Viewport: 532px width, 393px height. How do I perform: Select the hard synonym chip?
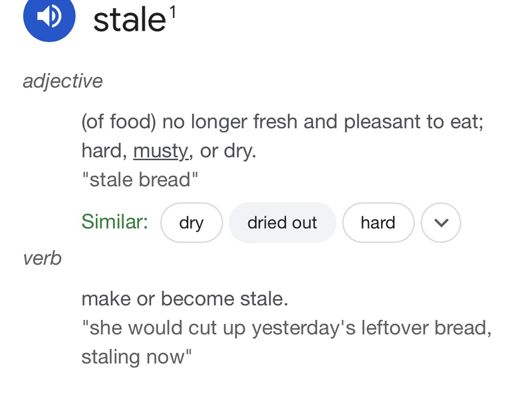pyautogui.click(x=378, y=223)
